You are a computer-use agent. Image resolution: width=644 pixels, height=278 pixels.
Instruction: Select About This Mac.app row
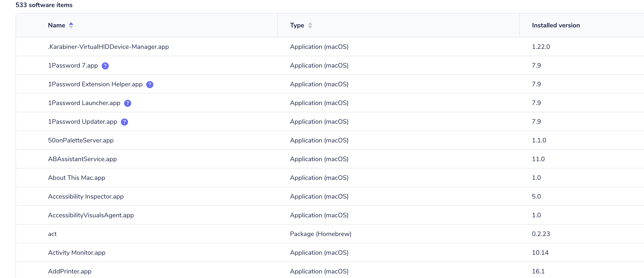pos(76,178)
